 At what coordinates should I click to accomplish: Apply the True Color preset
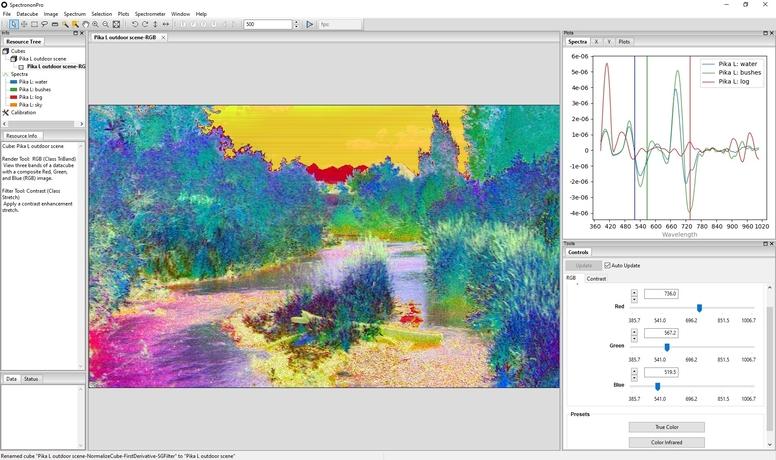(x=666, y=427)
